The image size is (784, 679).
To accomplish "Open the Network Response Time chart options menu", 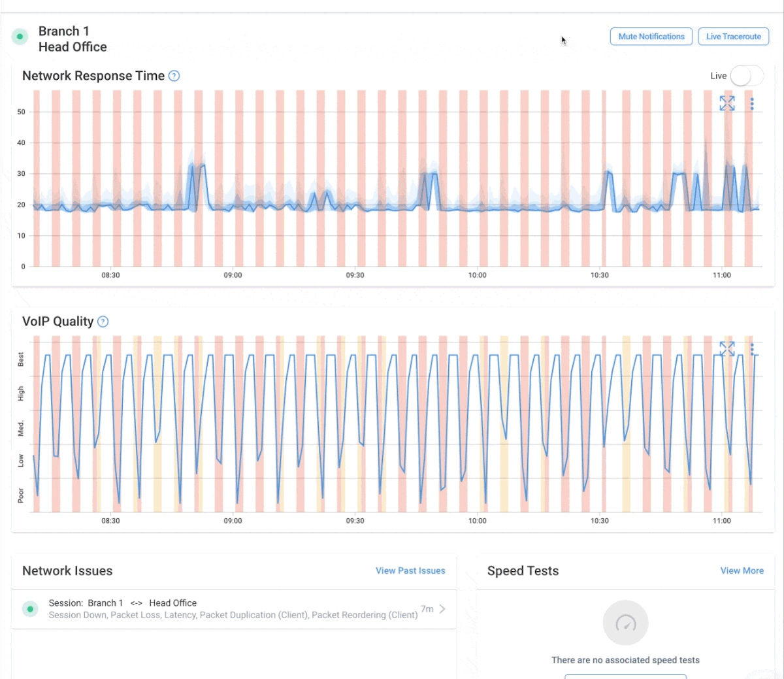I will click(752, 103).
